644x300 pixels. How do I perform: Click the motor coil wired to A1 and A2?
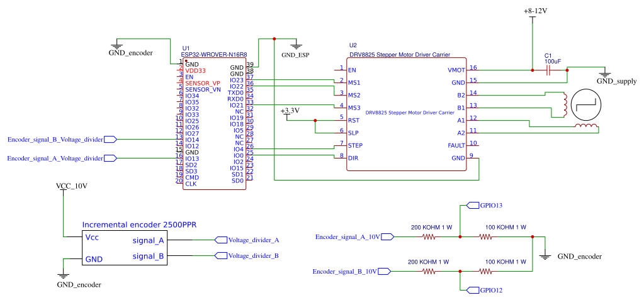[x=585, y=126]
